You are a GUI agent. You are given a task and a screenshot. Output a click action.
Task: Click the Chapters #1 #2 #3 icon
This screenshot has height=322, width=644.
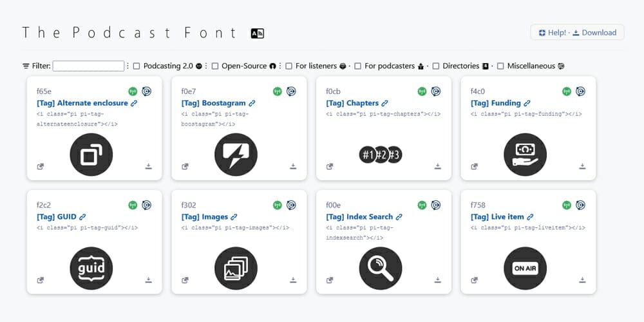click(381, 155)
